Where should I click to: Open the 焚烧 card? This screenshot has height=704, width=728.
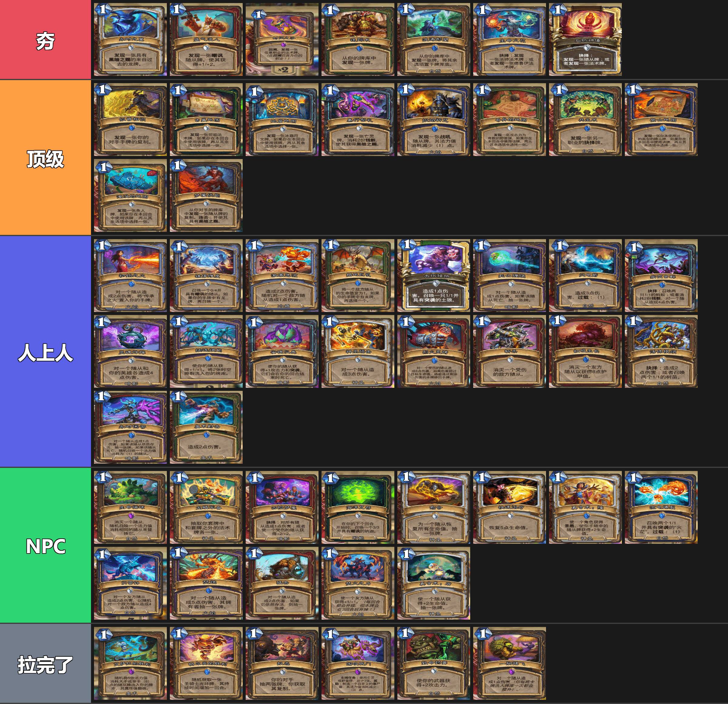206,583
